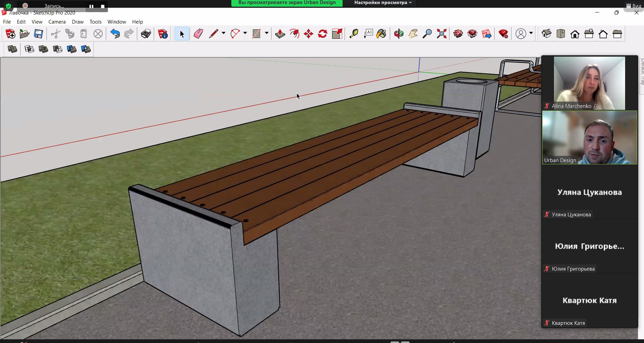644x343 pixels.
Task: Select the Orbit tool
Action: [399, 34]
